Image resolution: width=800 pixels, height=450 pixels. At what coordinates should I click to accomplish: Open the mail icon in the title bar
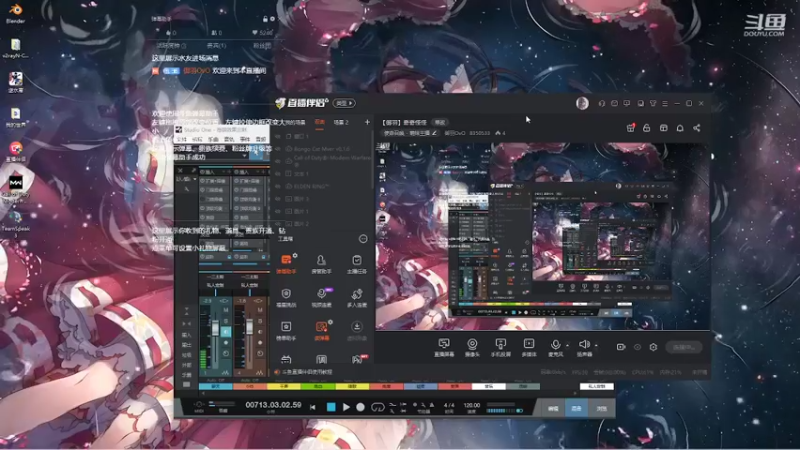tap(614, 103)
